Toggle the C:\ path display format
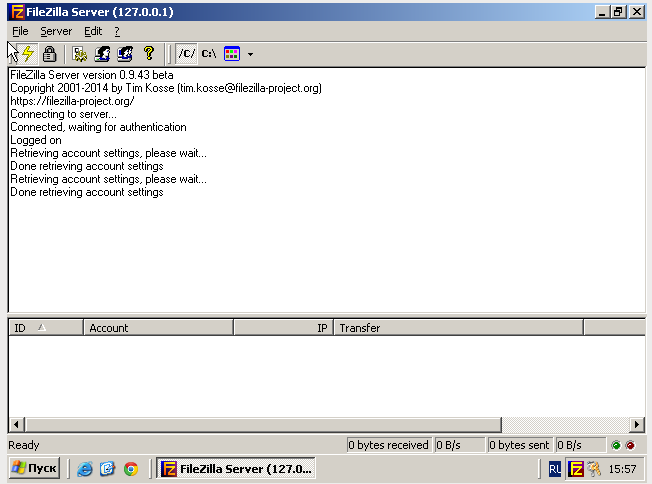The width and height of the screenshot is (652, 484). (x=209, y=54)
